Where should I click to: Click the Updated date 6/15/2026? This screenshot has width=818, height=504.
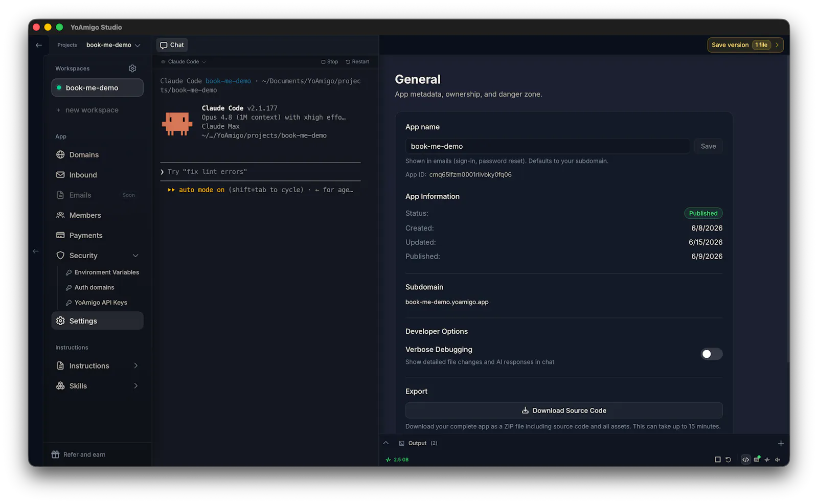(706, 242)
